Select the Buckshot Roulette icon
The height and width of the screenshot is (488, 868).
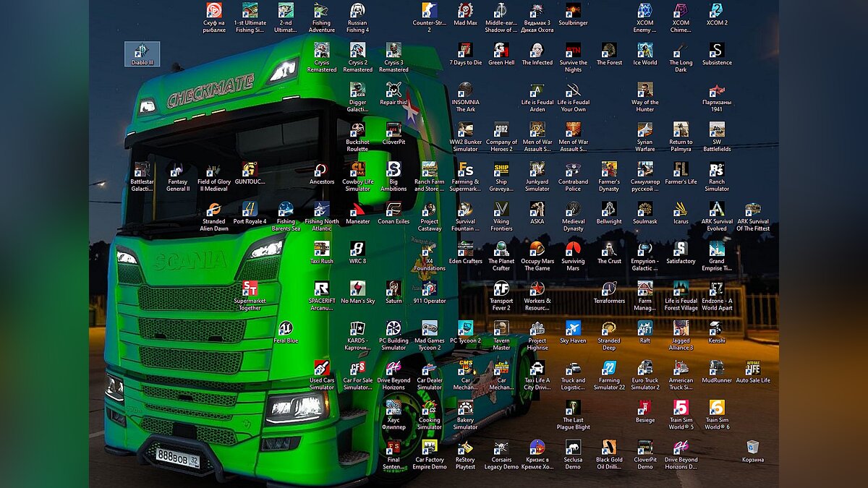click(x=357, y=137)
